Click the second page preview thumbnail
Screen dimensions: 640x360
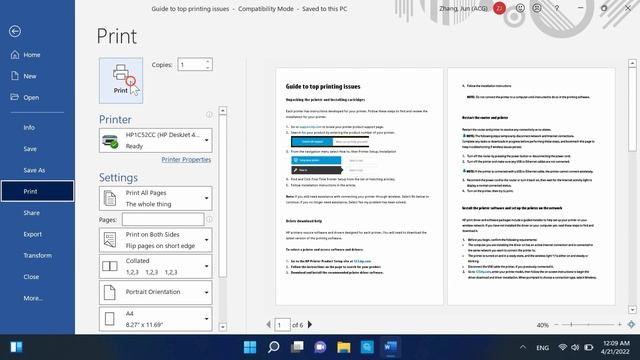point(531,186)
